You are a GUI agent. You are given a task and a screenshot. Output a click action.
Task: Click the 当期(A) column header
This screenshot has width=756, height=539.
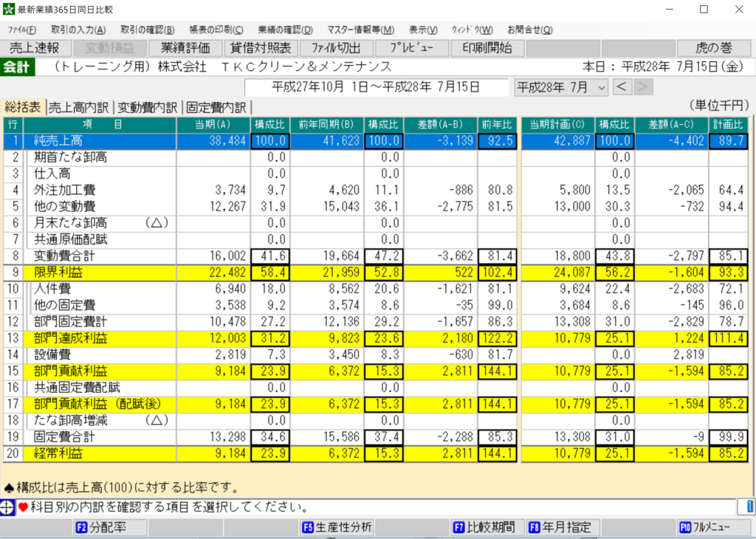tap(213, 124)
